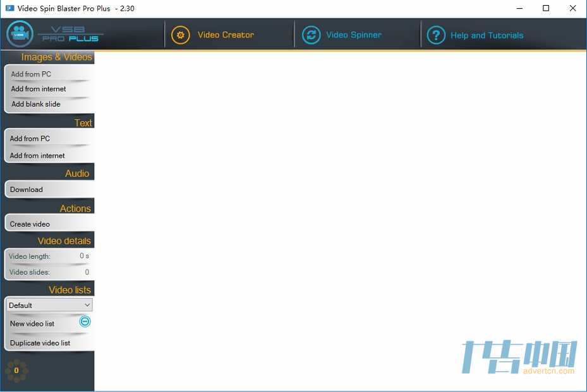Click the Video slides count value
Image resolution: width=587 pixels, height=392 pixels.
click(x=87, y=272)
